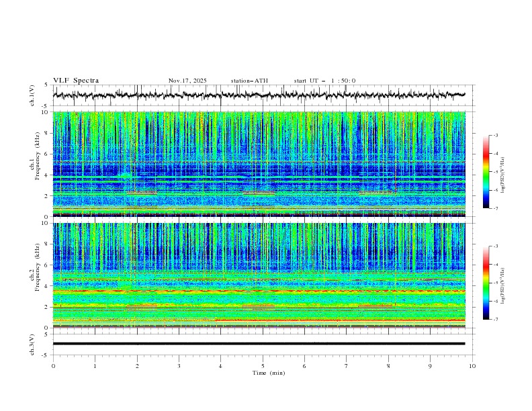
Task: Click the time axis tick label '0'
Action: [x=53, y=366]
